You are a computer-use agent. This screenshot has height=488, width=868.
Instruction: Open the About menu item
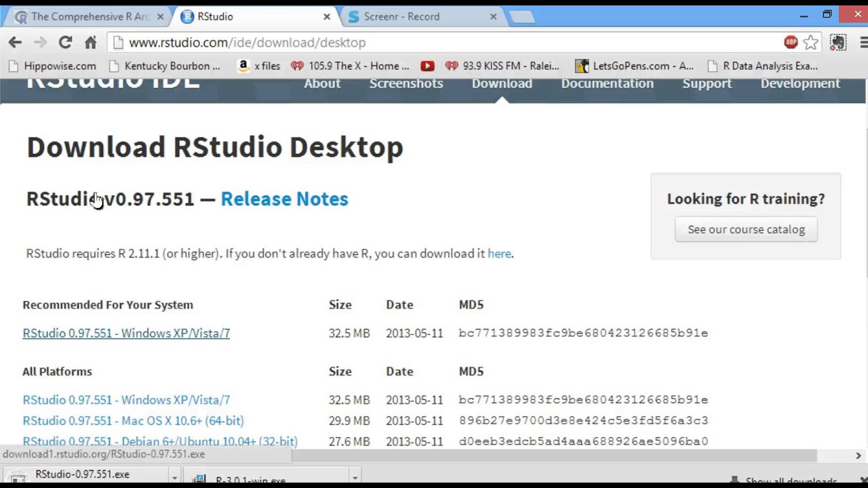coord(322,83)
